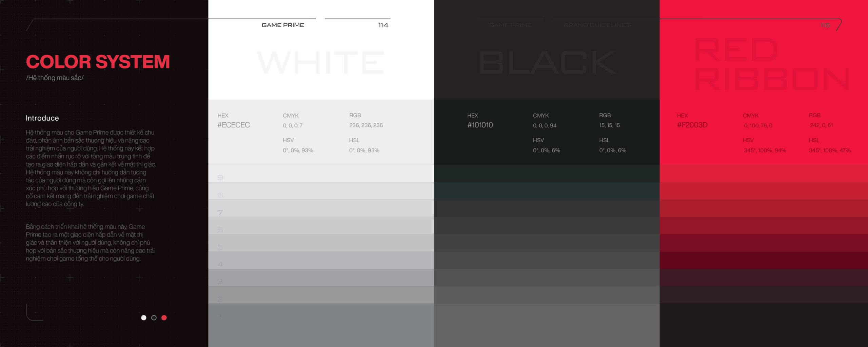Click CMYK value 0, 0, 0, 94
This screenshot has width=868, height=347.
point(545,125)
